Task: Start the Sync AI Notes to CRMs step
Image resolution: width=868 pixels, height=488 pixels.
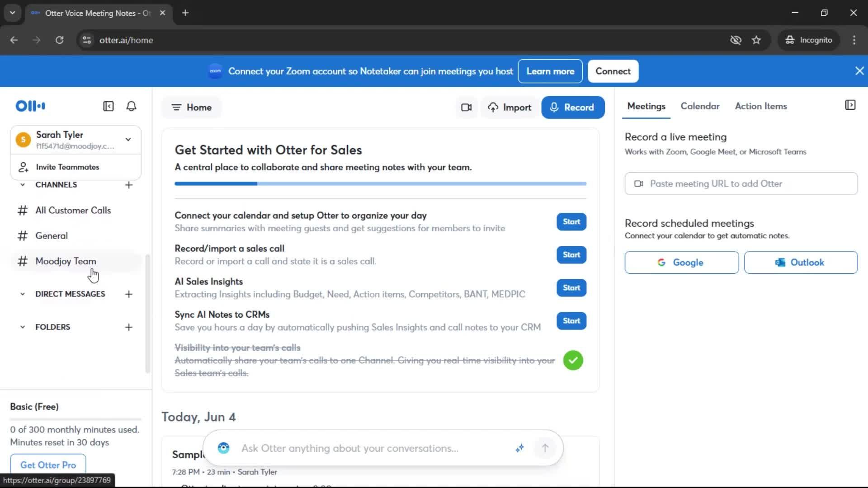Action: (571, 321)
